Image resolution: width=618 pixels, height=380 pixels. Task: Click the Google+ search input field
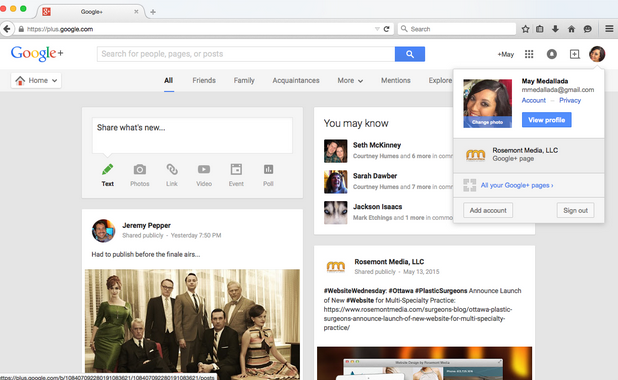tap(246, 54)
